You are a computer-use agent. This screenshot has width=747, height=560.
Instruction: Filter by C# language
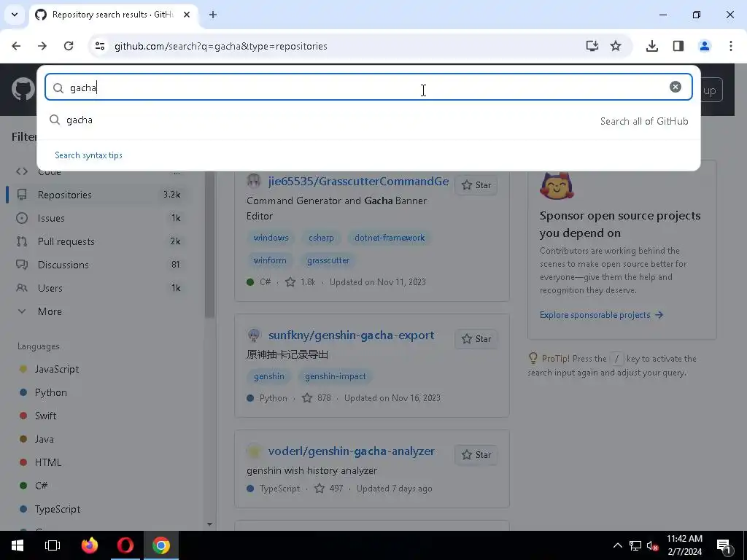pos(41,486)
